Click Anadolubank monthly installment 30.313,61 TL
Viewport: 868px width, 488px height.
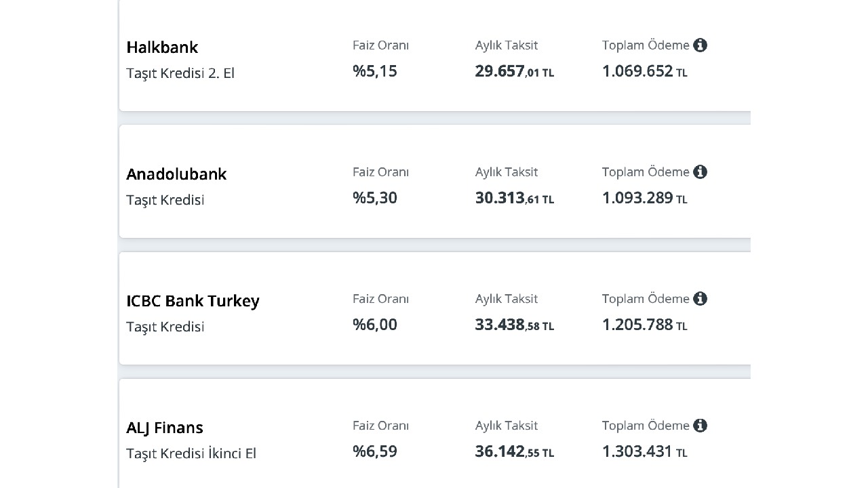point(515,198)
